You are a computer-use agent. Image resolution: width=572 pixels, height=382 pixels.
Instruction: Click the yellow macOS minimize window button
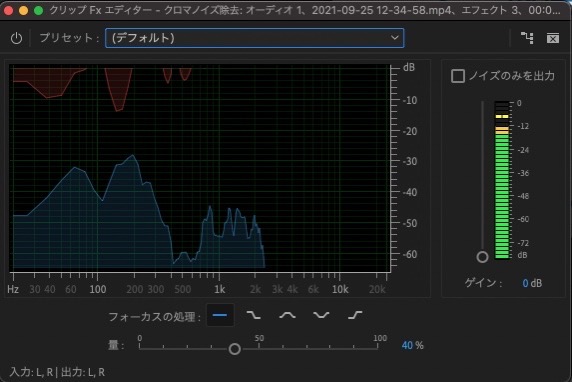[x=23, y=10]
